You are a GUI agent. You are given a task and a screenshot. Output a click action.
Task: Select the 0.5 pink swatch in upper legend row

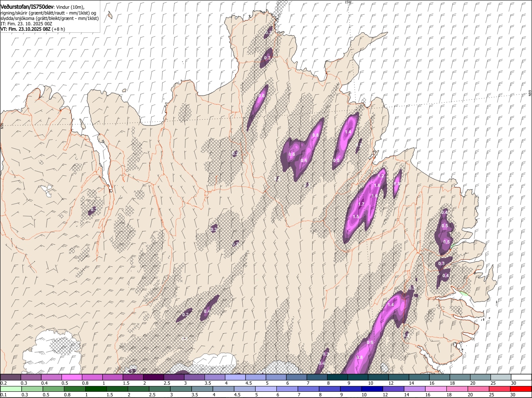[71, 377]
